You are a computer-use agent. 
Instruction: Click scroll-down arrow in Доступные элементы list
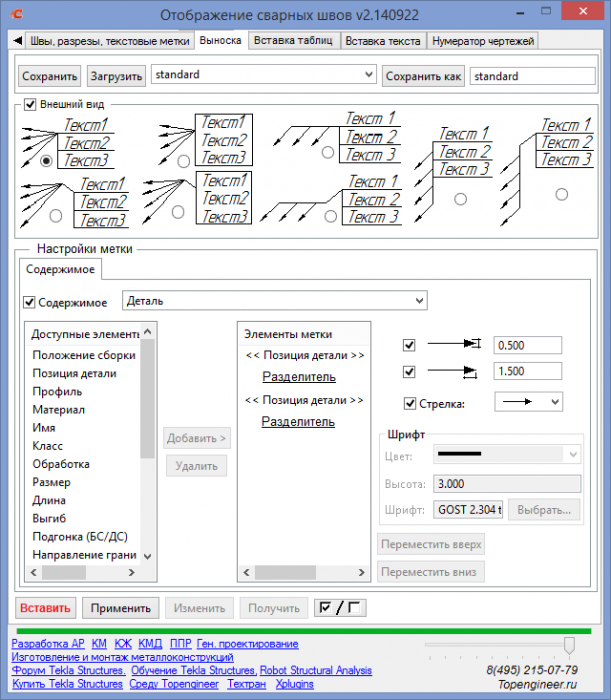pyautogui.click(x=148, y=556)
